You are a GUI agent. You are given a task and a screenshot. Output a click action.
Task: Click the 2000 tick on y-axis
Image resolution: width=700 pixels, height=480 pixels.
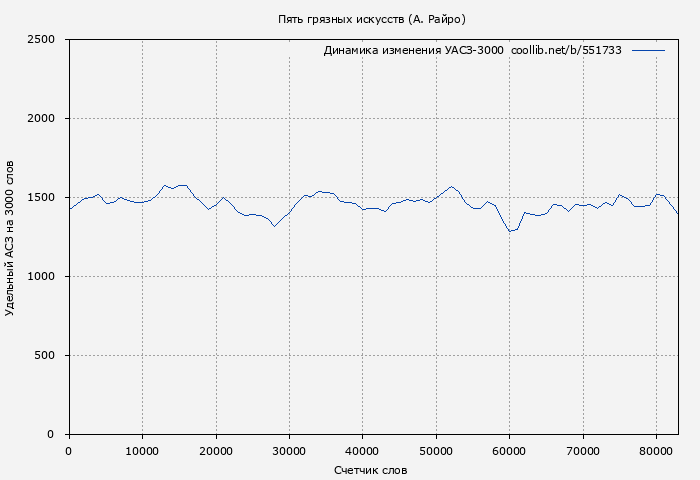(x=47, y=119)
